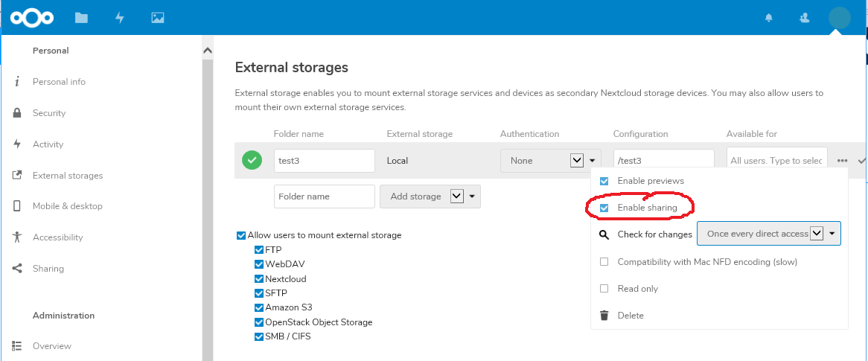Open the Authentication None dropdown

tap(550, 161)
